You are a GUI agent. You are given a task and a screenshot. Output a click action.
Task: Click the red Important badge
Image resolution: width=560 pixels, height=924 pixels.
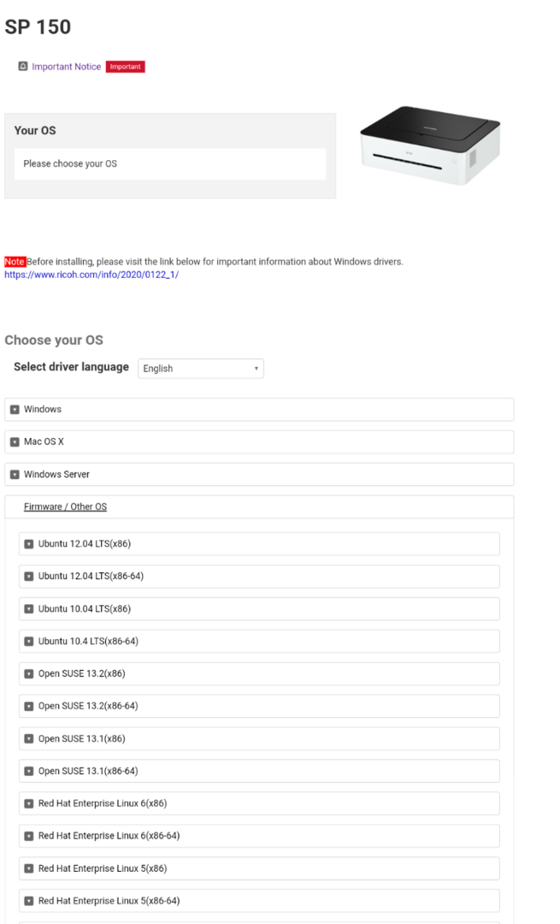pyautogui.click(x=126, y=67)
